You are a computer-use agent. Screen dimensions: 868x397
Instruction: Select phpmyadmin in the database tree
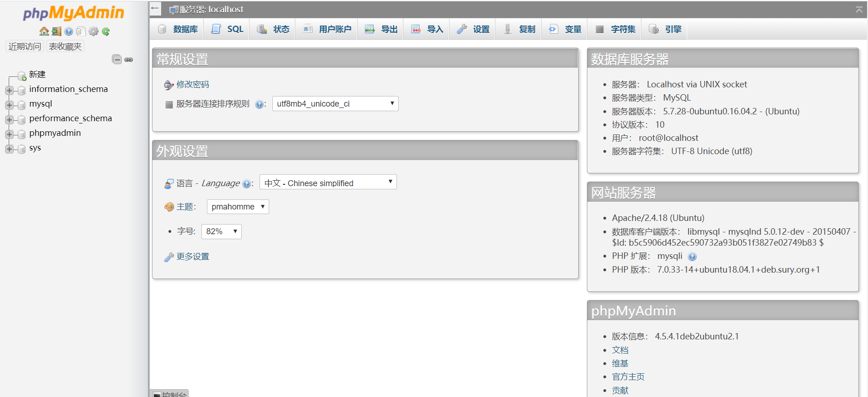55,133
